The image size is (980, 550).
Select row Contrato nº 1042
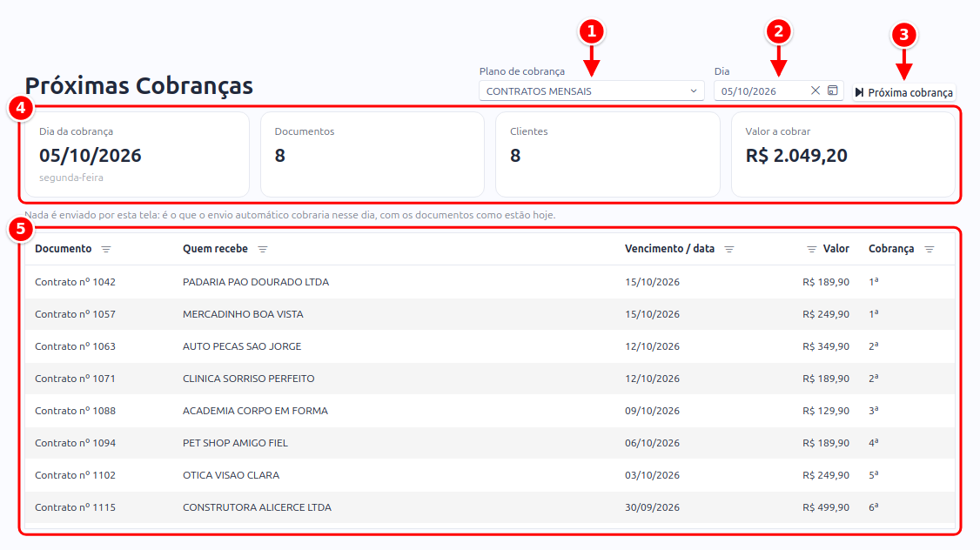click(x=490, y=282)
